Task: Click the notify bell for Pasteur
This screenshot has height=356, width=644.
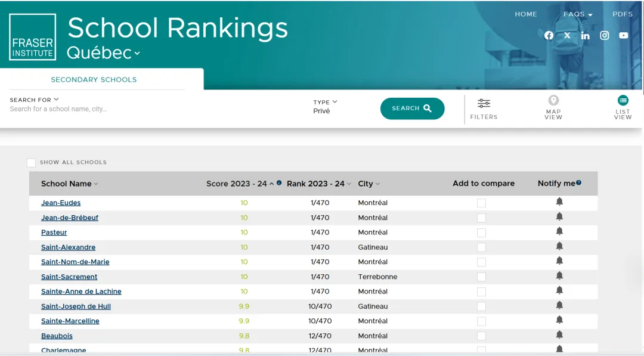Action: coord(559,231)
